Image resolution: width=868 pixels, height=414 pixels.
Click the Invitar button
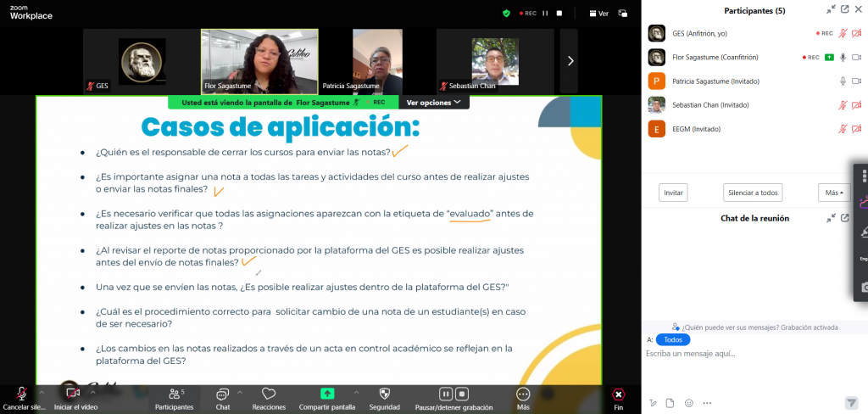[x=673, y=193]
